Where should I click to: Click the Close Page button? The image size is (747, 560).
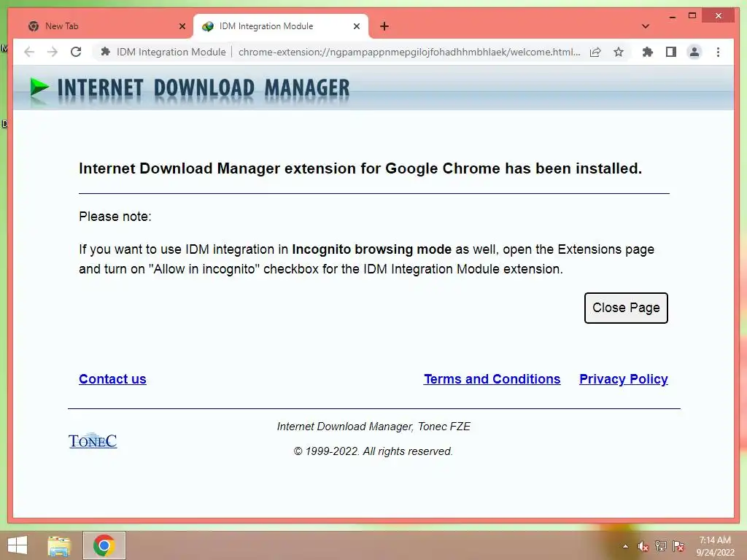(626, 308)
